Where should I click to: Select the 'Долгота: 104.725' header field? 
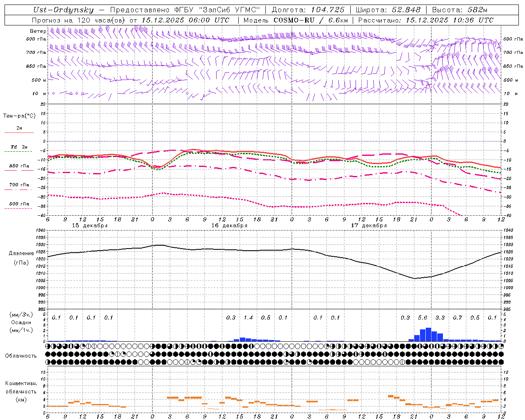click(308, 10)
